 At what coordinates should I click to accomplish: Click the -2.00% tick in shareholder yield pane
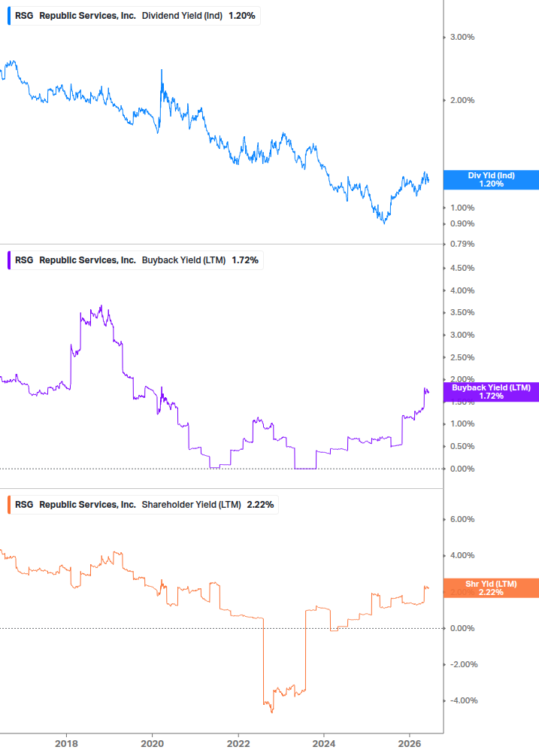(464, 664)
